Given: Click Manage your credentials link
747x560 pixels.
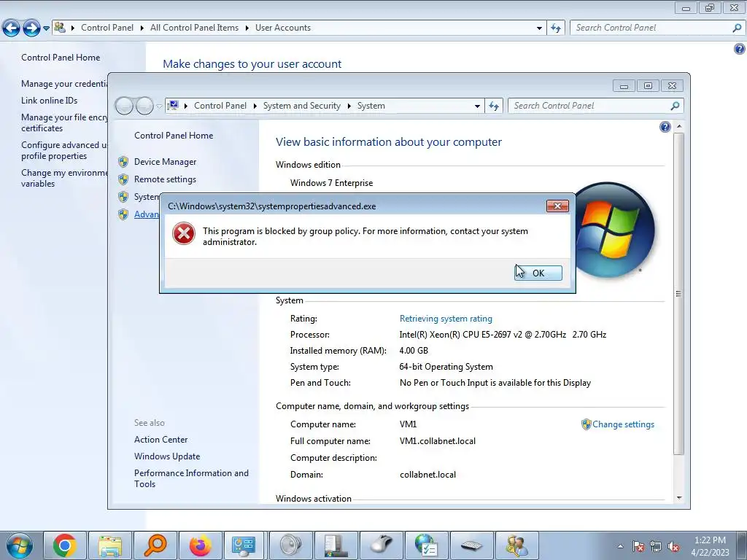Looking at the screenshot, I should coord(64,84).
